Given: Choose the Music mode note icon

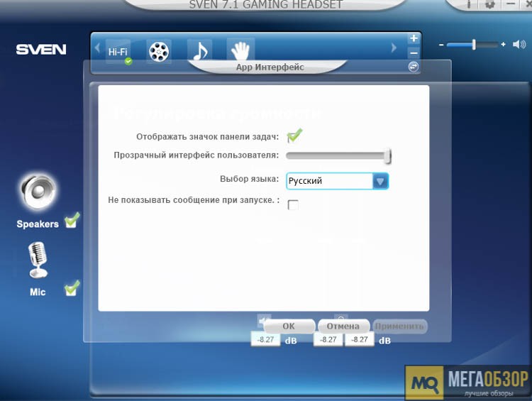Looking at the screenshot, I should point(200,51).
